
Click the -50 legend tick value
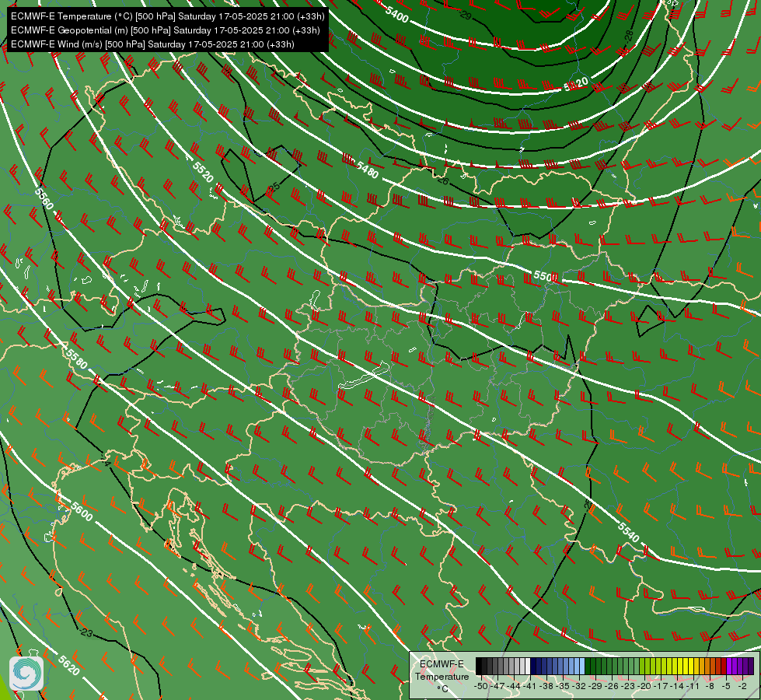[481, 686]
